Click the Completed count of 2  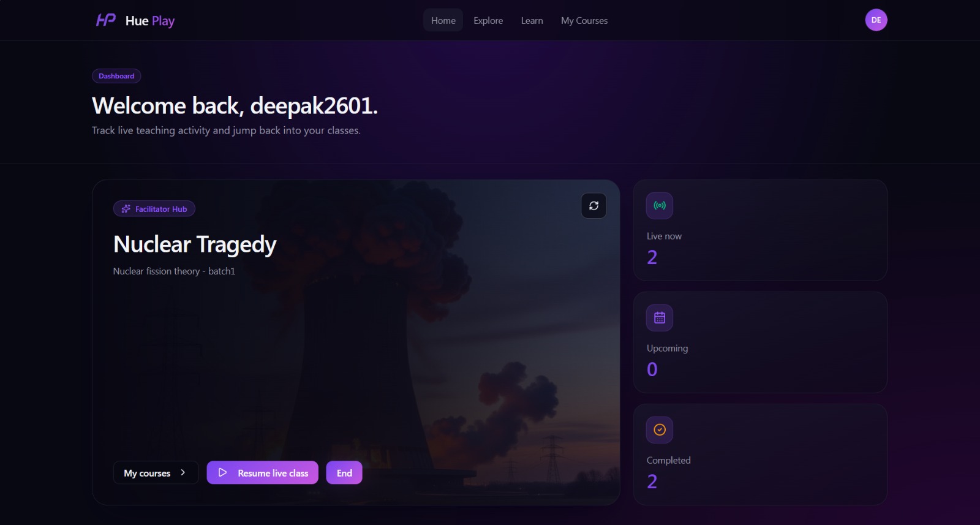(x=652, y=482)
